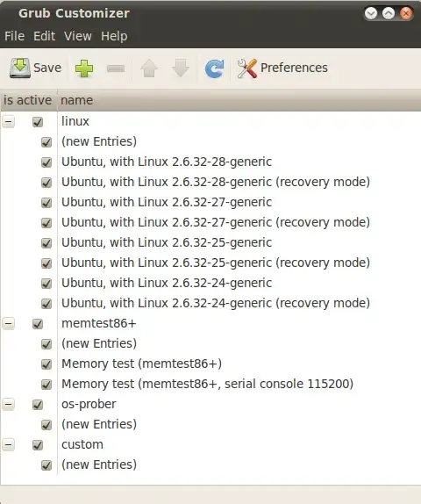Click the Save label in toolbar
This screenshot has width=421, height=504.
(47, 68)
